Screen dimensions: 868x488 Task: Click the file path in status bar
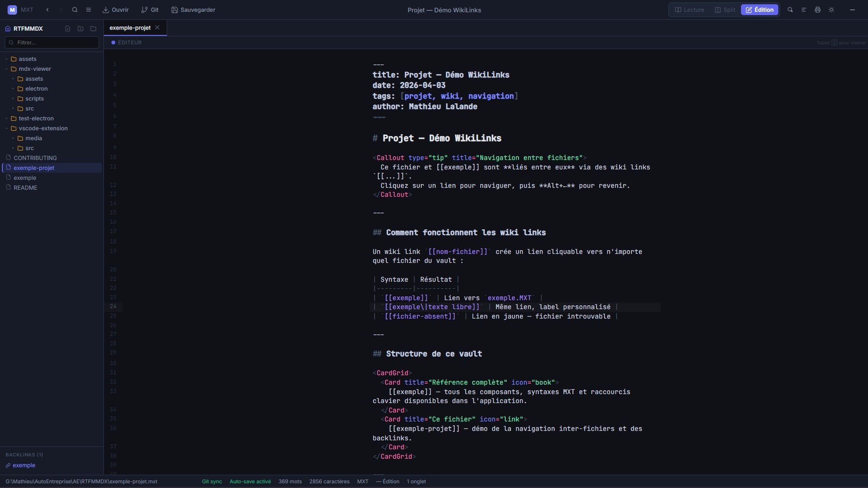[81, 481]
